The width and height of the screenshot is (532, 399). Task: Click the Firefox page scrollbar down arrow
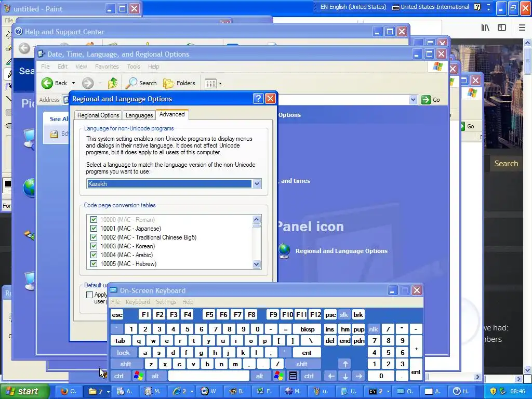click(527, 370)
